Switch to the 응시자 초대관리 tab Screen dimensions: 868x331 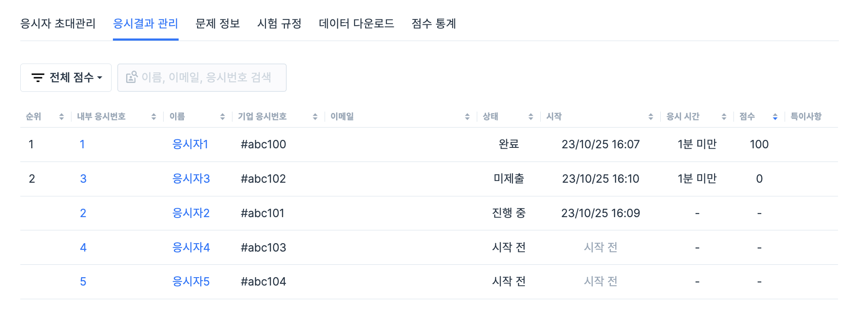58,23
